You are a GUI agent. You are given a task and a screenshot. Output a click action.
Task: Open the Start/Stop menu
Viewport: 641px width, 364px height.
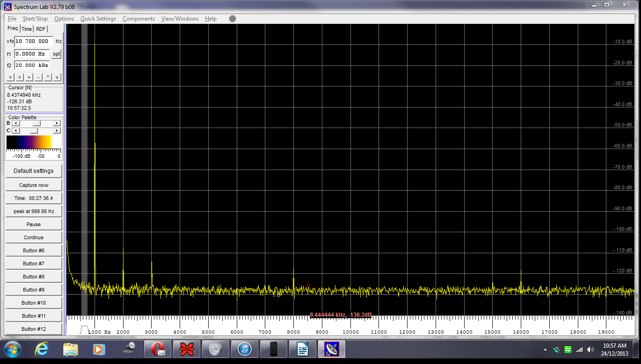(35, 19)
